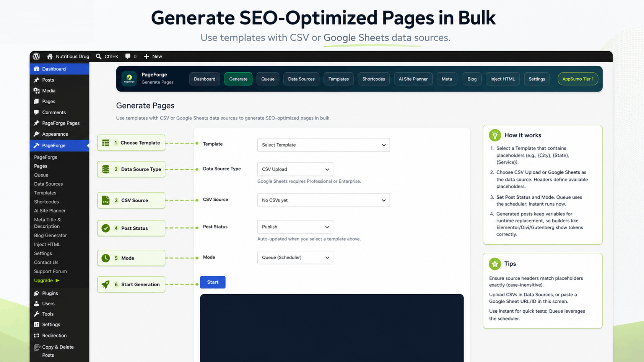The width and height of the screenshot is (644, 362).
Task: Open the Post Status Publish dropdown
Action: [295, 227]
